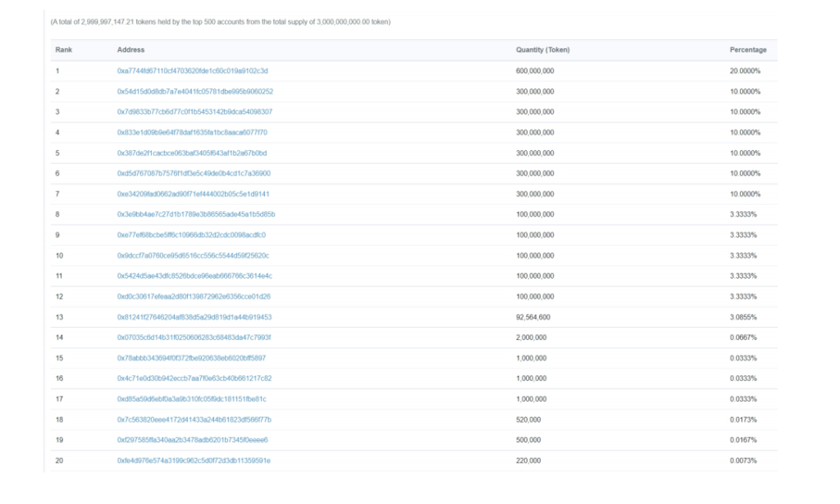
Task: Open rank 14 address 0x07035c6d link
Action: (194, 338)
